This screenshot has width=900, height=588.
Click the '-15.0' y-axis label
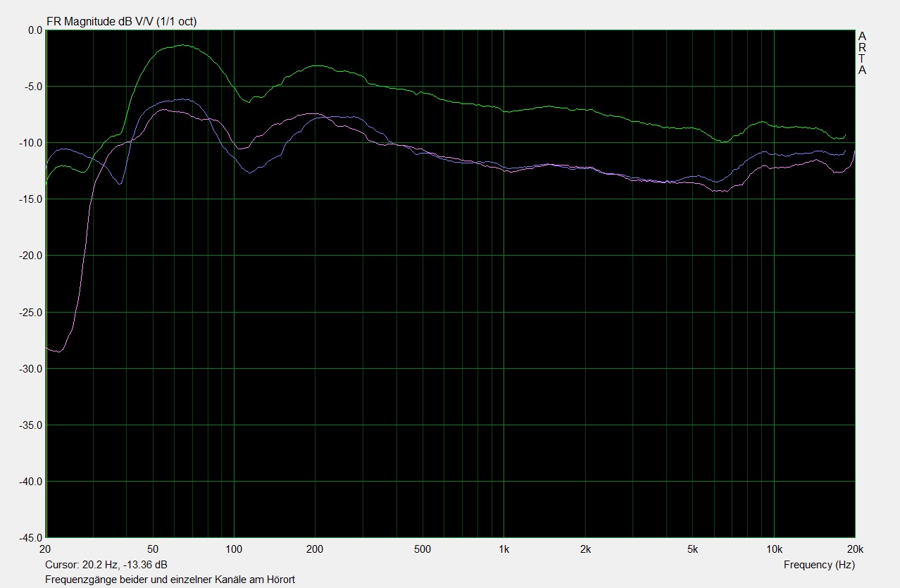(x=31, y=199)
